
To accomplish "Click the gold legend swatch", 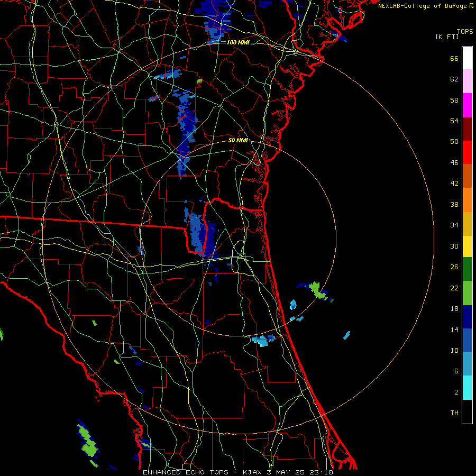I will pos(467,224).
